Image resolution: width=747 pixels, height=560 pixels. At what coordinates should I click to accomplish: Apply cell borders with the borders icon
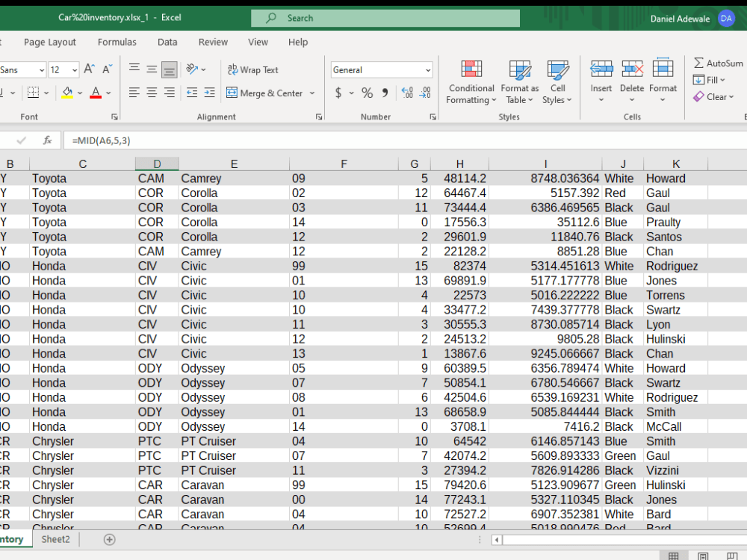pyautogui.click(x=34, y=93)
